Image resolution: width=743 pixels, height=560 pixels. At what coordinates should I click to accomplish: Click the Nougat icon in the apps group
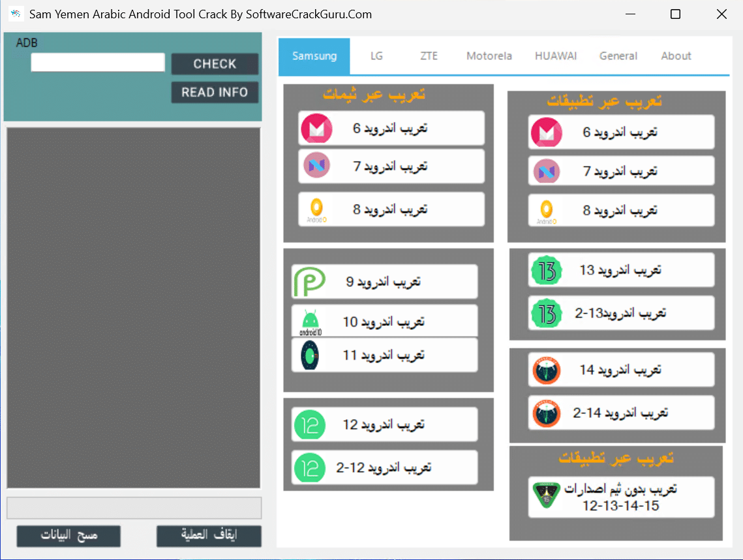(x=547, y=171)
